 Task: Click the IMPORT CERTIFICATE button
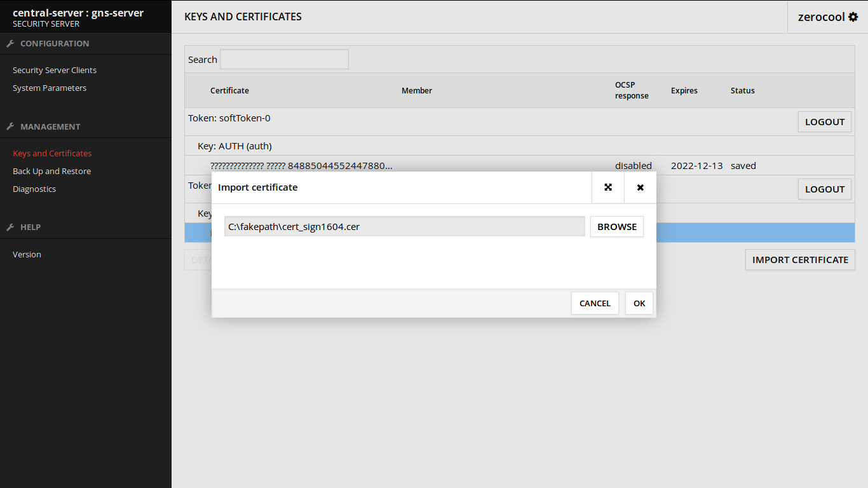coord(799,260)
